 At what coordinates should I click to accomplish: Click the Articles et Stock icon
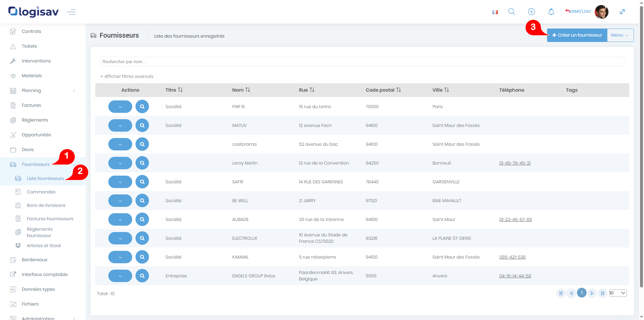(x=18, y=245)
